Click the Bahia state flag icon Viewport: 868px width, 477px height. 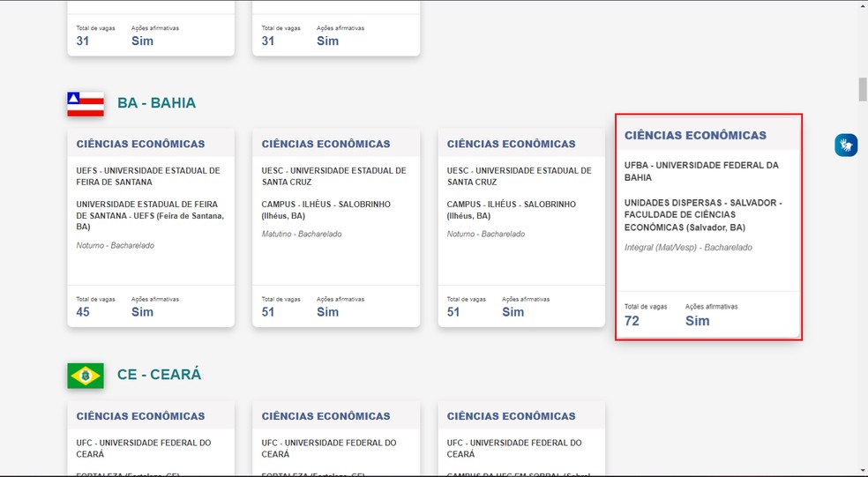point(86,104)
